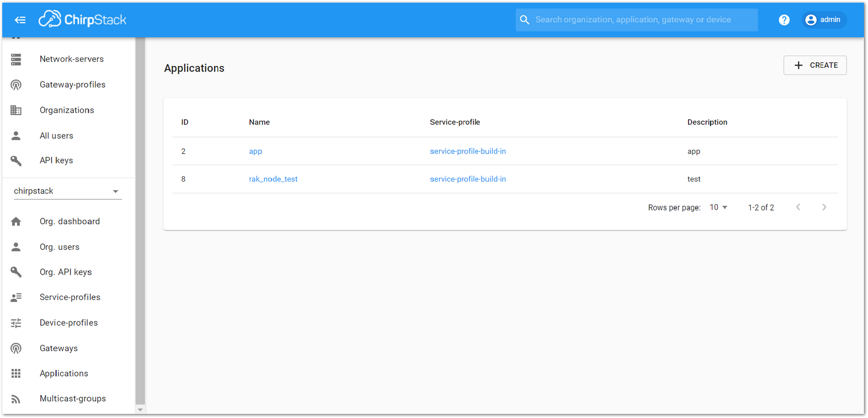Screen dimensions: 868x418
Task: Click the plus icon in CREATE button
Action: coord(799,66)
